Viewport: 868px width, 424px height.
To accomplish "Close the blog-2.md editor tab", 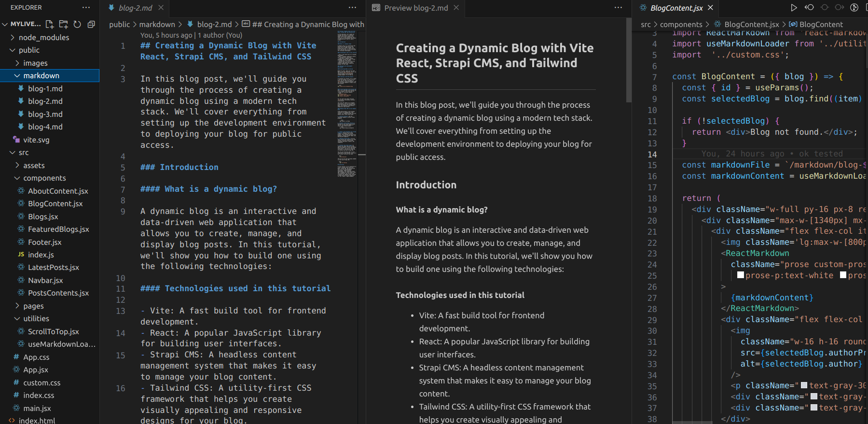I will [x=161, y=8].
